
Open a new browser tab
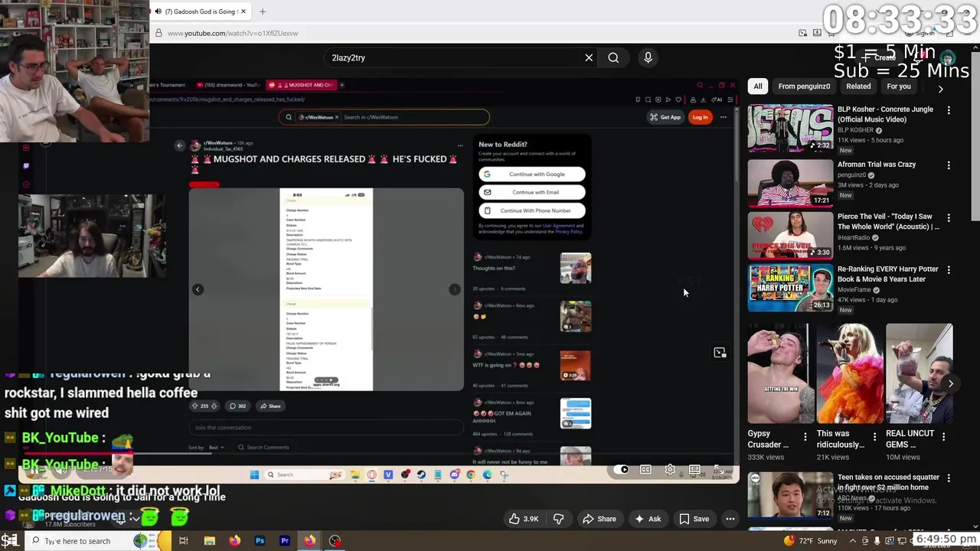263,11
